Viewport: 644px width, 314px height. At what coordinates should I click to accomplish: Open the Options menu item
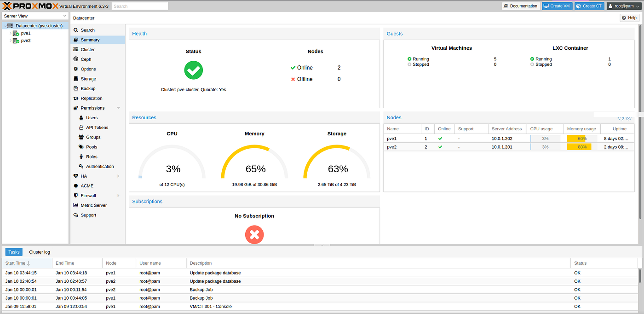coord(88,69)
